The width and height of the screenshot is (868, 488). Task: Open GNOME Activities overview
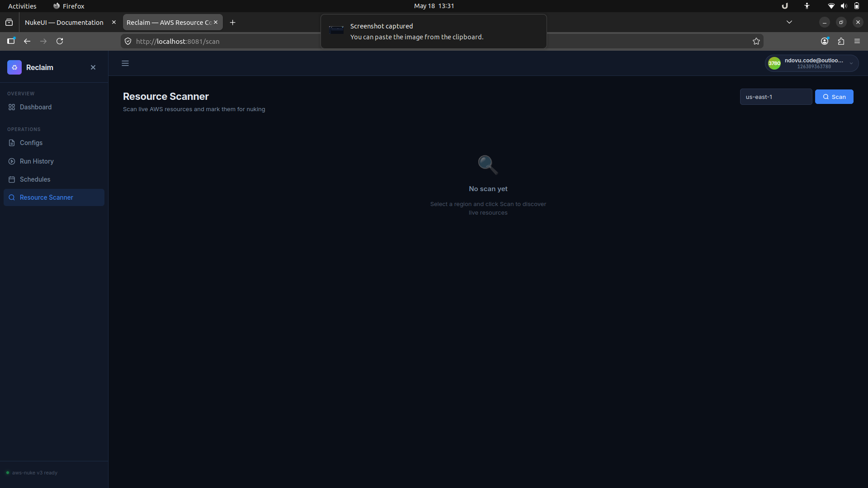[x=22, y=6]
